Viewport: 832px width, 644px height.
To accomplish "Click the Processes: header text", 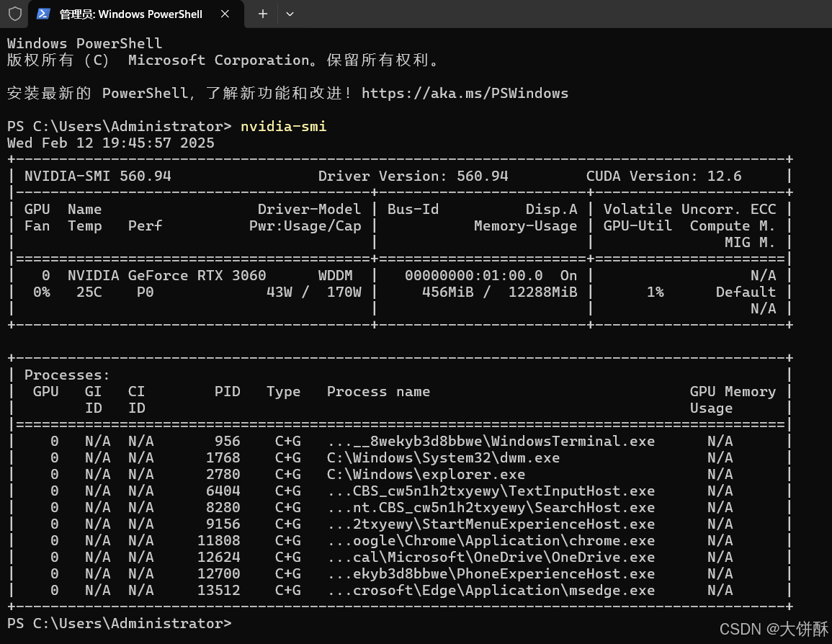I will click(x=67, y=375).
